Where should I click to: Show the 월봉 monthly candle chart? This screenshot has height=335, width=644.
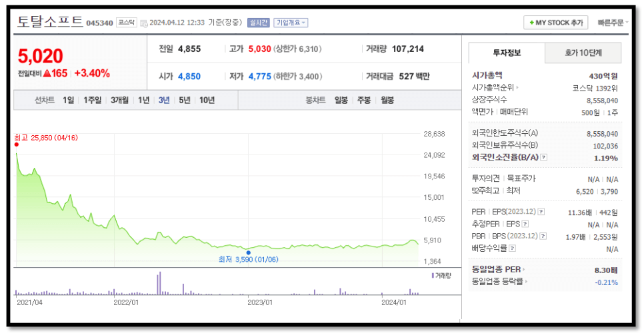pos(387,100)
